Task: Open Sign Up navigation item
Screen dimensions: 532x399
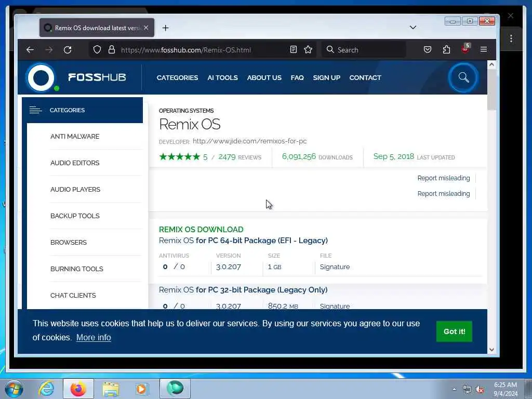Action: point(326,78)
